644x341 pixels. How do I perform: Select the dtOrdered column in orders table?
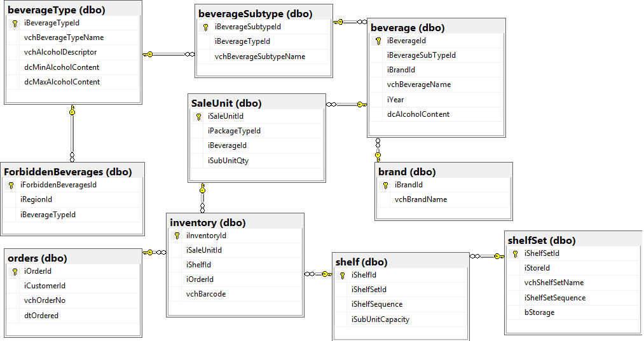[x=41, y=316]
